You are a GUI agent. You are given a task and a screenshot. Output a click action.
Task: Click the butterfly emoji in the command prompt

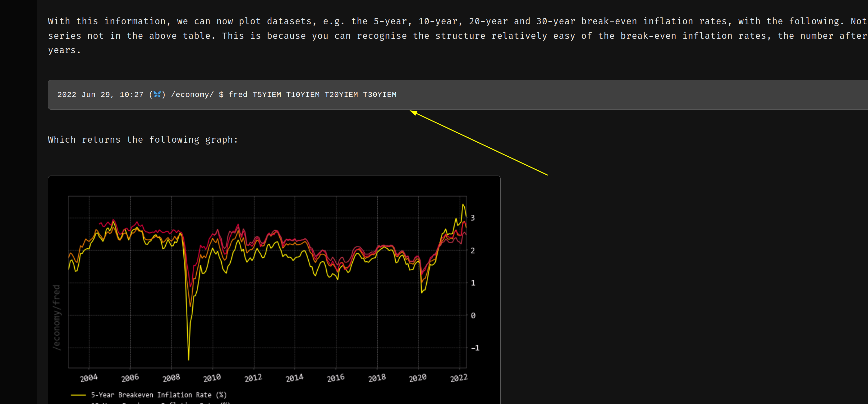157,95
